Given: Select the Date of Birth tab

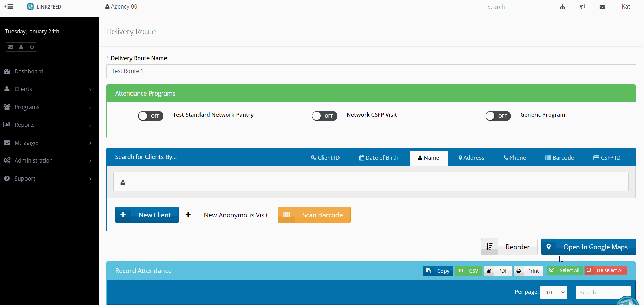Looking at the screenshot, I should click(x=379, y=158).
